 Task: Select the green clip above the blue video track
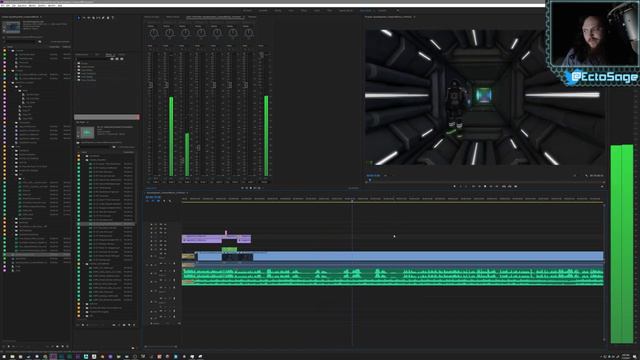point(229,249)
